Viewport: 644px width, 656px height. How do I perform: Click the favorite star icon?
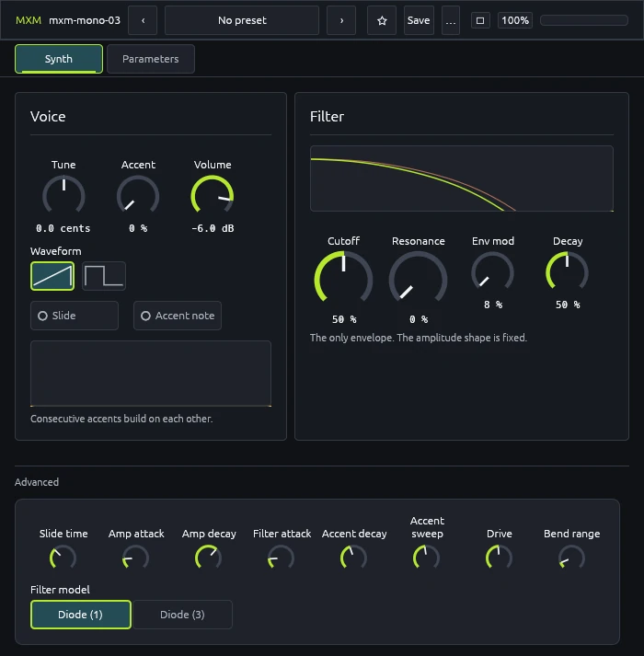(x=382, y=20)
